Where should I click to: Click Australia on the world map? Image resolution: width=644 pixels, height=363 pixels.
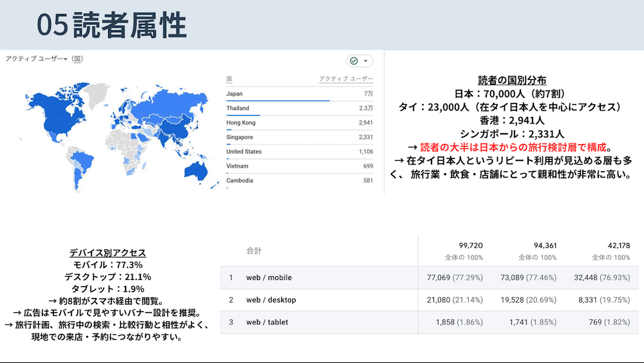click(196, 170)
